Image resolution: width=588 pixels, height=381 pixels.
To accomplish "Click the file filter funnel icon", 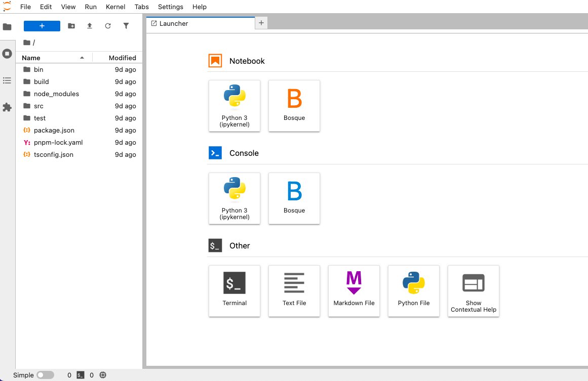I will pyautogui.click(x=126, y=26).
